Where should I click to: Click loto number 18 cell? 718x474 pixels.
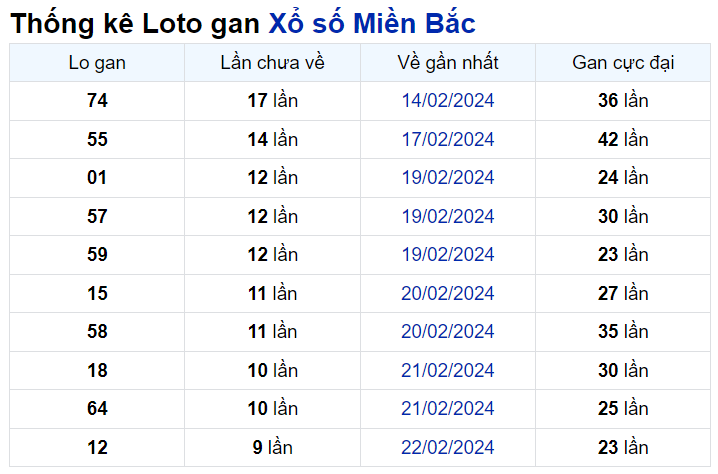pyautogui.click(x=97, y=371)
